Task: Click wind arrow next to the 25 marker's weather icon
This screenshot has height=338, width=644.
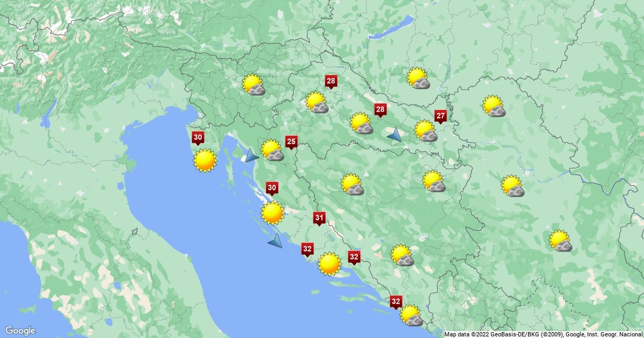Action: point(251,156)
